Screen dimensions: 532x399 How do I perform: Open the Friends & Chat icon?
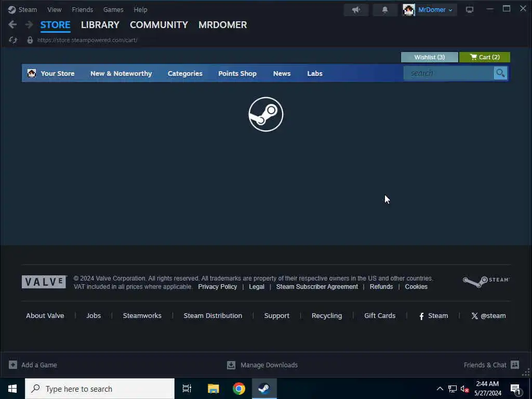click(515, 365)
